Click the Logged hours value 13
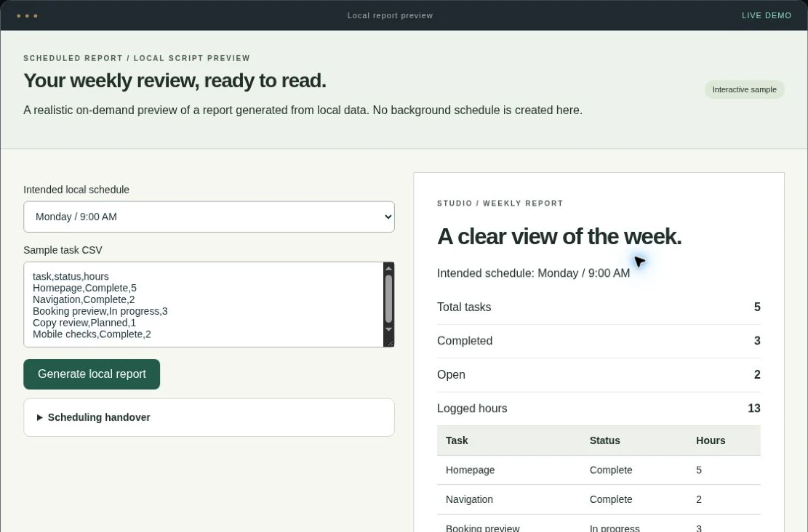 [x=754, y=408]
